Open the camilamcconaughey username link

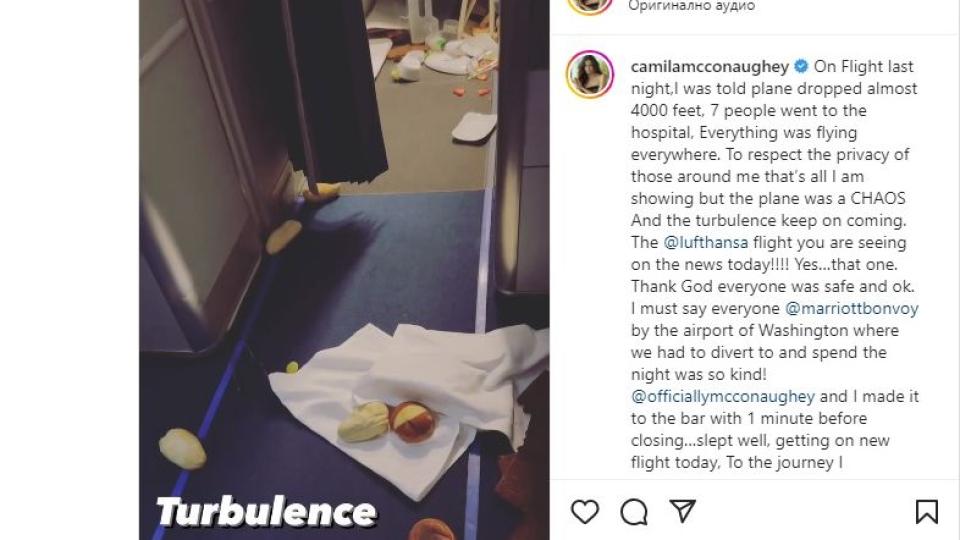click(x=710, y=66)
